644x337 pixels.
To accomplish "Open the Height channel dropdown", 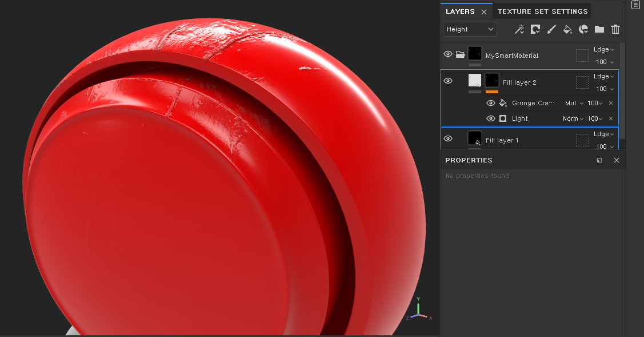I will tap(470, 29).
